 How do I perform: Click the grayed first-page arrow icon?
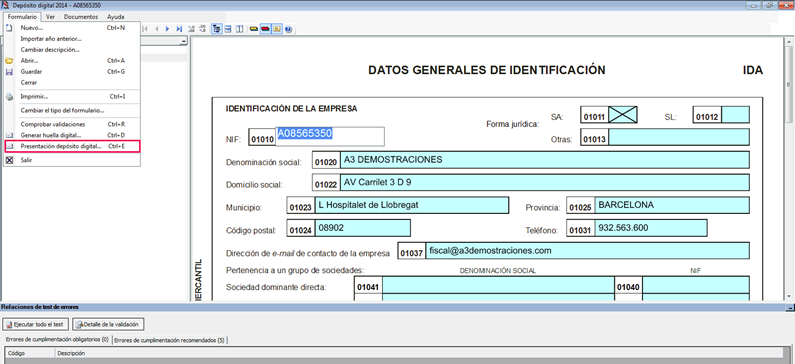(x=145, y=29)
